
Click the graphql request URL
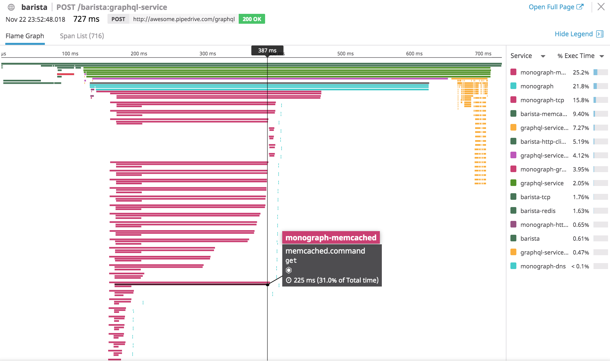tap(184, 19)
